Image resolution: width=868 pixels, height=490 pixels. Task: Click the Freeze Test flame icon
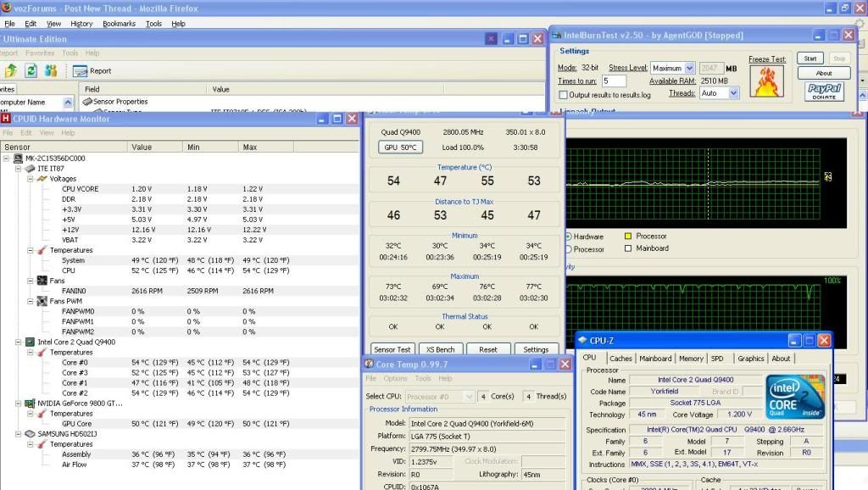(766, 81)
